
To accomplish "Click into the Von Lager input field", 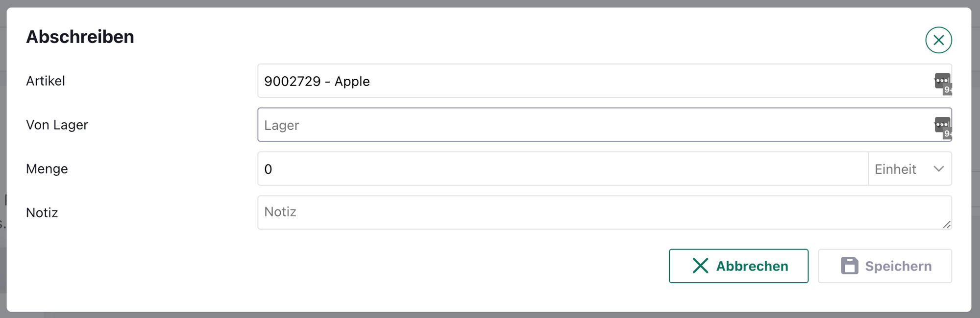I will [x=588, y=125].
